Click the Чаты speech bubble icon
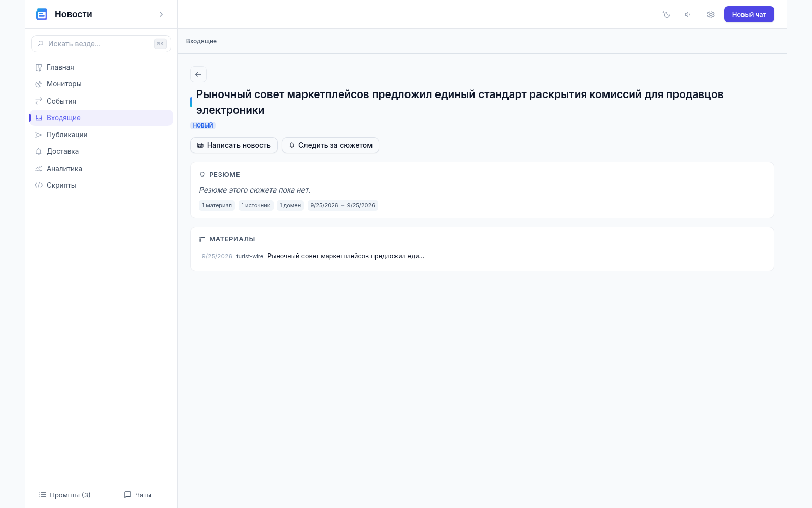This screenshot has height=508, width=812. (x=128, y=495)
